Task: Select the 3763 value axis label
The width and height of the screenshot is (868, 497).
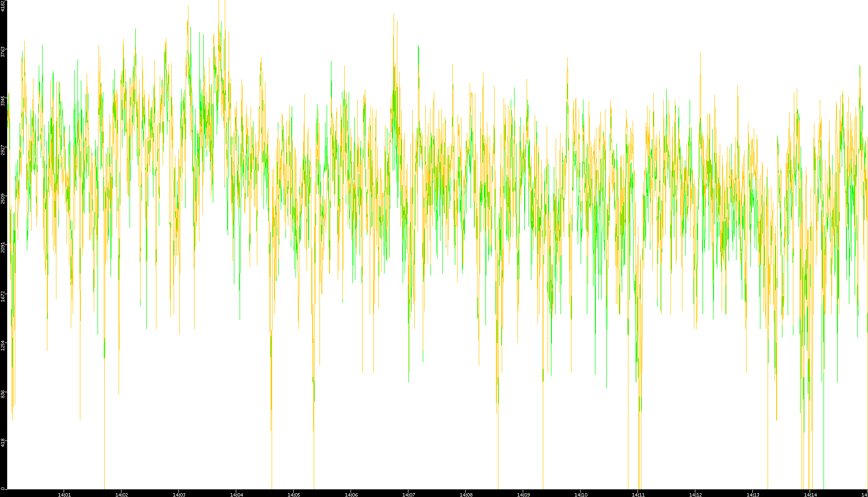Action: click(3, 52)
